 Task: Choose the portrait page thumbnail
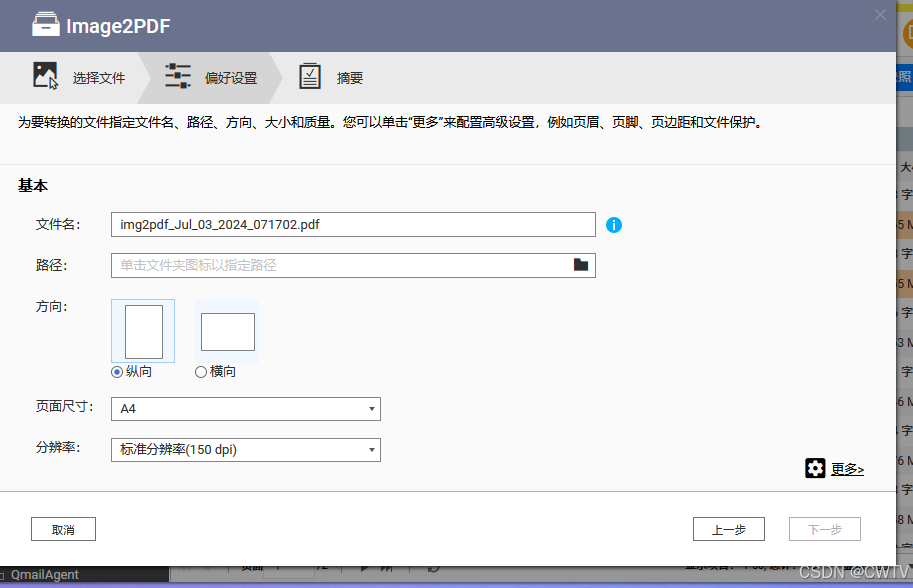(x=143, y=331)
